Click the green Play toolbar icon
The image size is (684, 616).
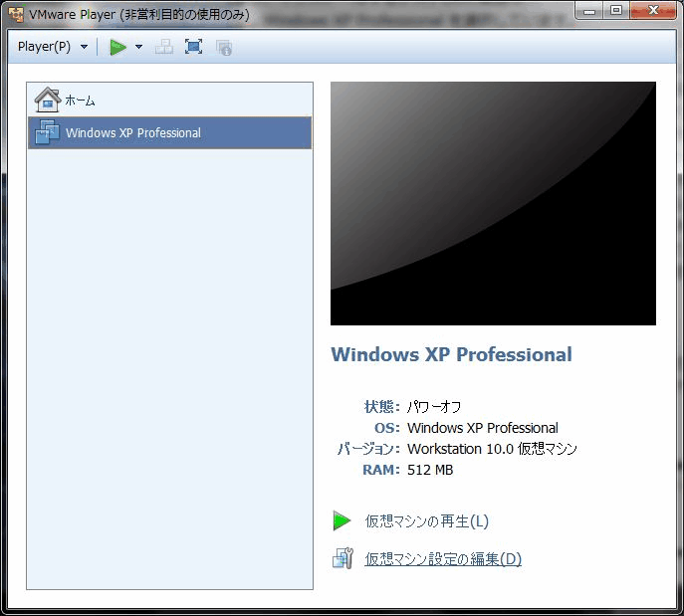click(117, 47)
